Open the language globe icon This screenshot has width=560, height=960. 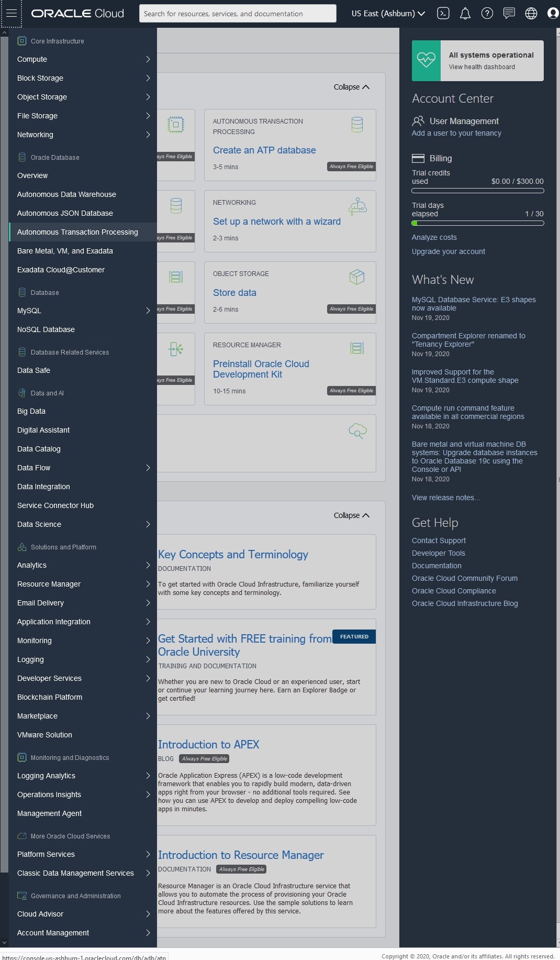point(531,14)
